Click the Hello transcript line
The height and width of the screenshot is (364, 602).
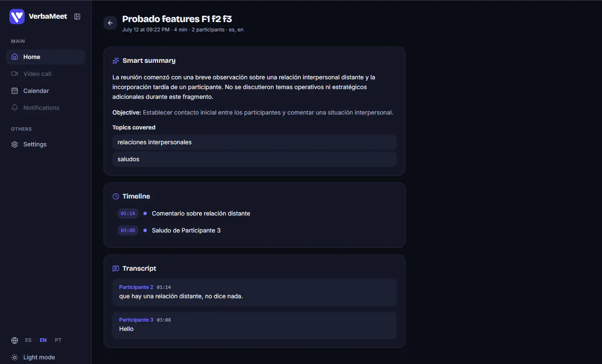[x=126, y=329]
